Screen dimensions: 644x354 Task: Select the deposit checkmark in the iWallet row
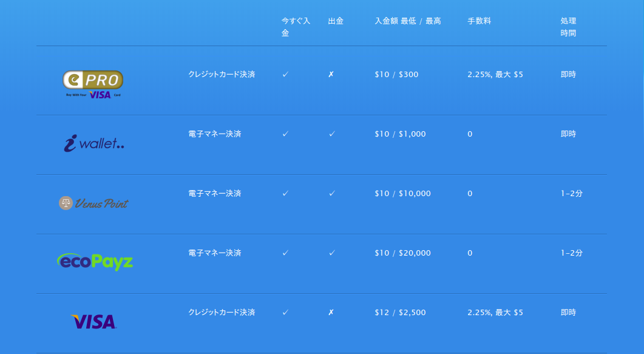tap(285, 134)
